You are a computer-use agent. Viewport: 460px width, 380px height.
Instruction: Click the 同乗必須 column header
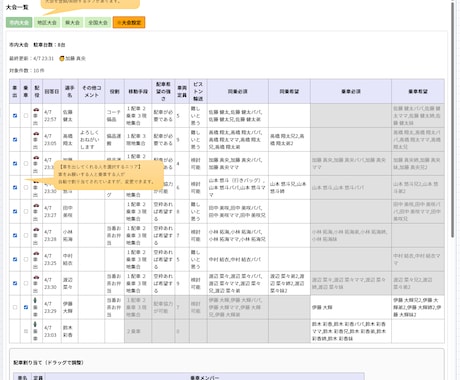(238, 91)
